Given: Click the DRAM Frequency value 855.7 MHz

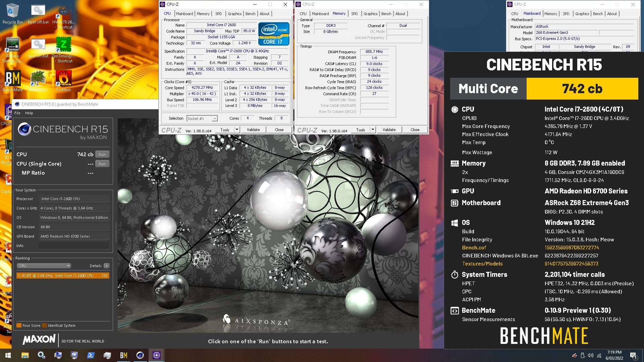Looking at the screenshot, I should 374,52.
